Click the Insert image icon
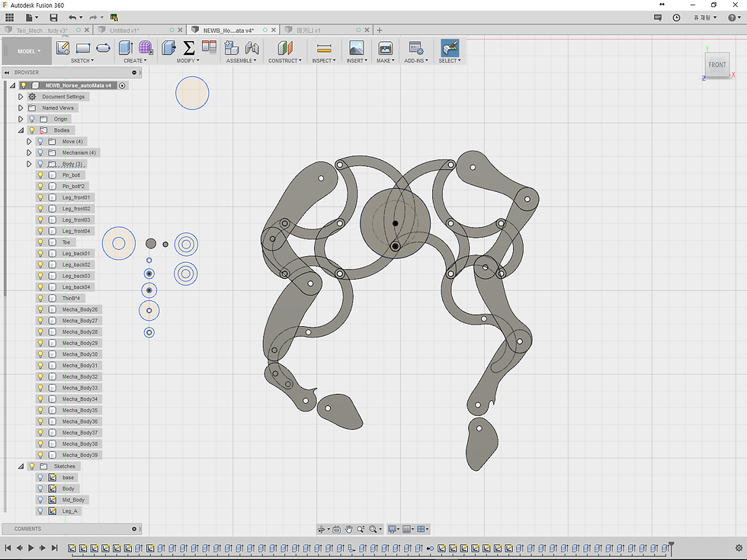Image resolution: width=747 pixels, height=560 pixels. (356, 48)
